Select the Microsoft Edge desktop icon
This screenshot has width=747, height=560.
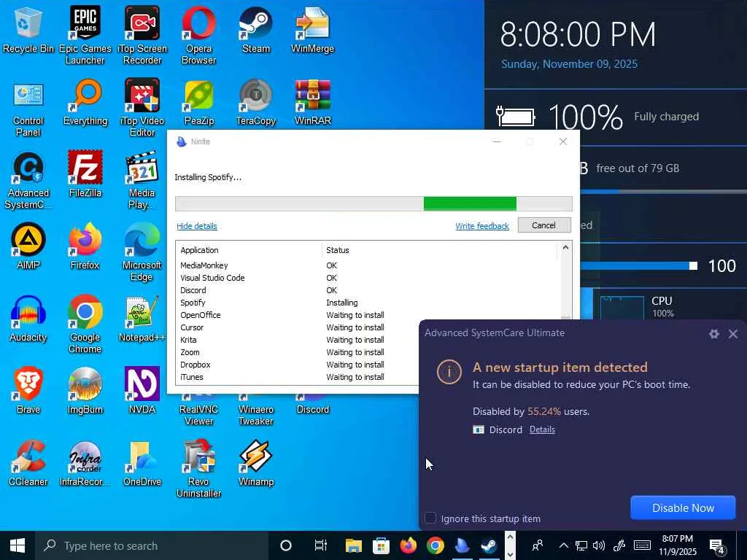pos(142,252)
